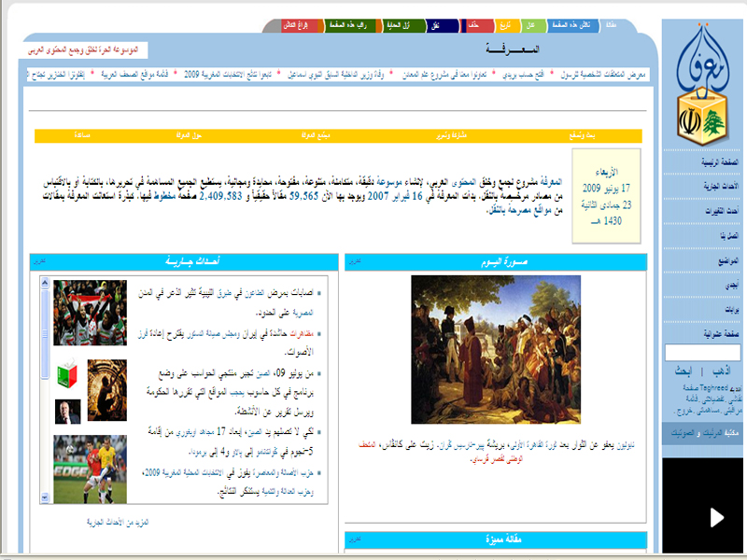The height and width of the screenshot is (560, 747).
Task: Click the election ballot box icon under the logo
Action: click(702, 118)
